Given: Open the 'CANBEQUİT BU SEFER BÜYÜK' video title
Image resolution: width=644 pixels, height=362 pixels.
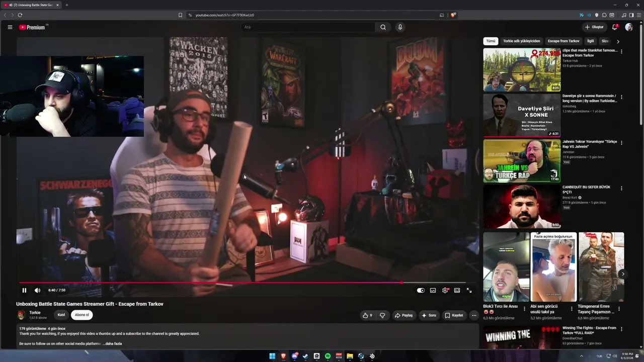Looking at the screenshot, I should coord(586,190).
